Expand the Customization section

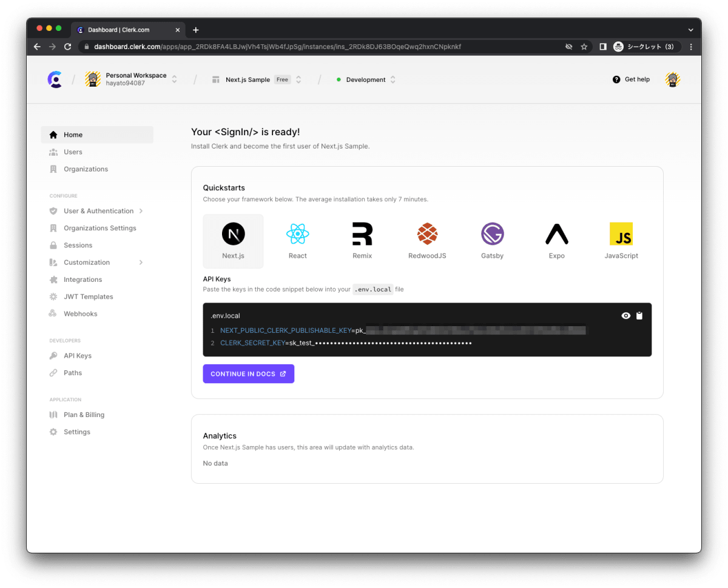coord(97,262)
